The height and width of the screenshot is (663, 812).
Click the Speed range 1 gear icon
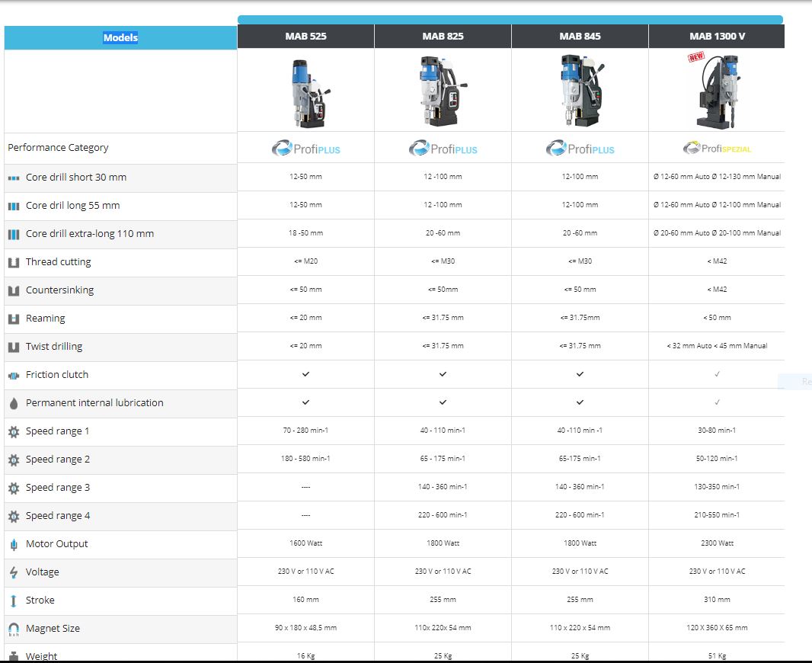14,432
